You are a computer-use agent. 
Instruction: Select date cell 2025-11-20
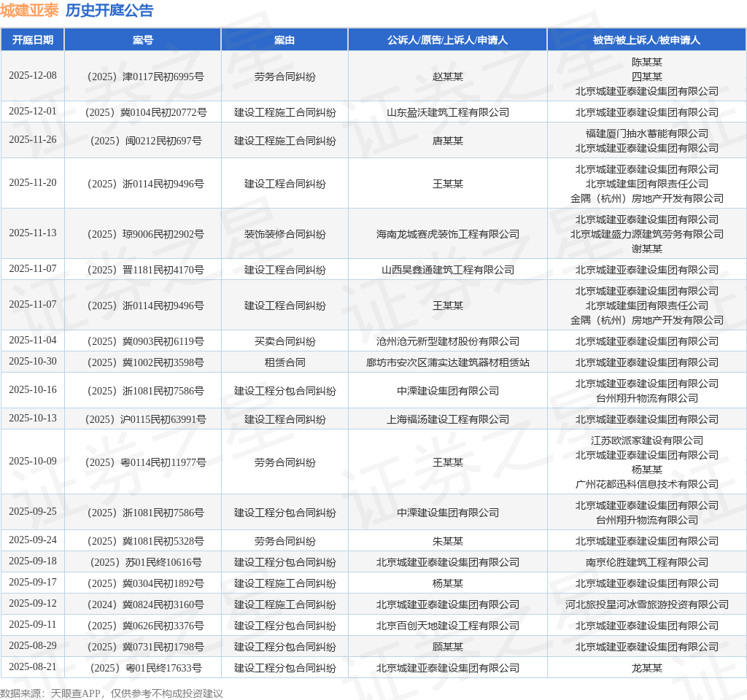click(x=32, y=182)
